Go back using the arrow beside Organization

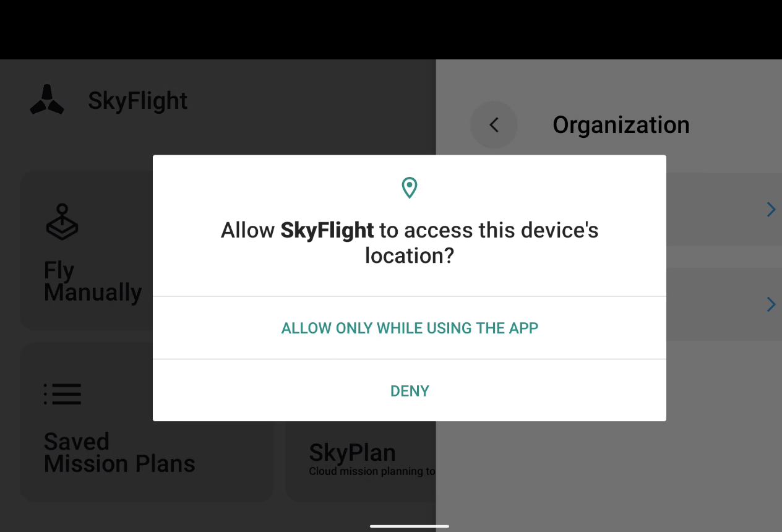point(494,125)
